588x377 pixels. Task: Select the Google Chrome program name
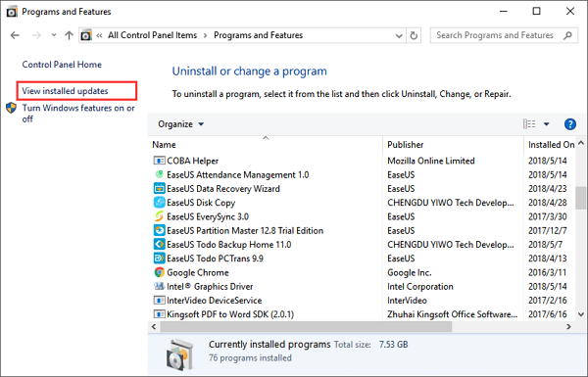198,272
